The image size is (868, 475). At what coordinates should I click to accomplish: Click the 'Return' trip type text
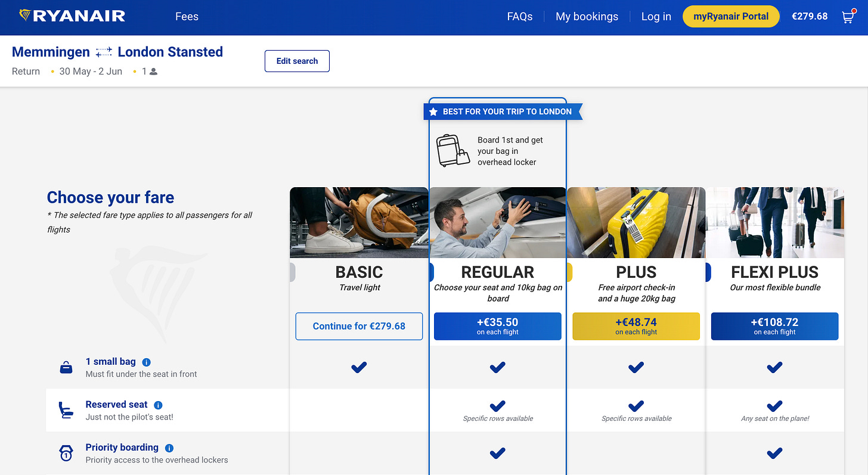[26, 72]
